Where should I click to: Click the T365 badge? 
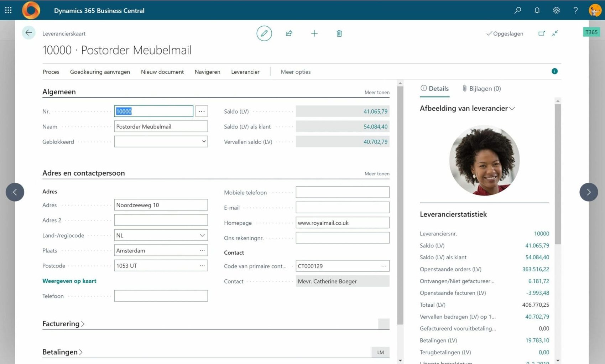point(591,32)
